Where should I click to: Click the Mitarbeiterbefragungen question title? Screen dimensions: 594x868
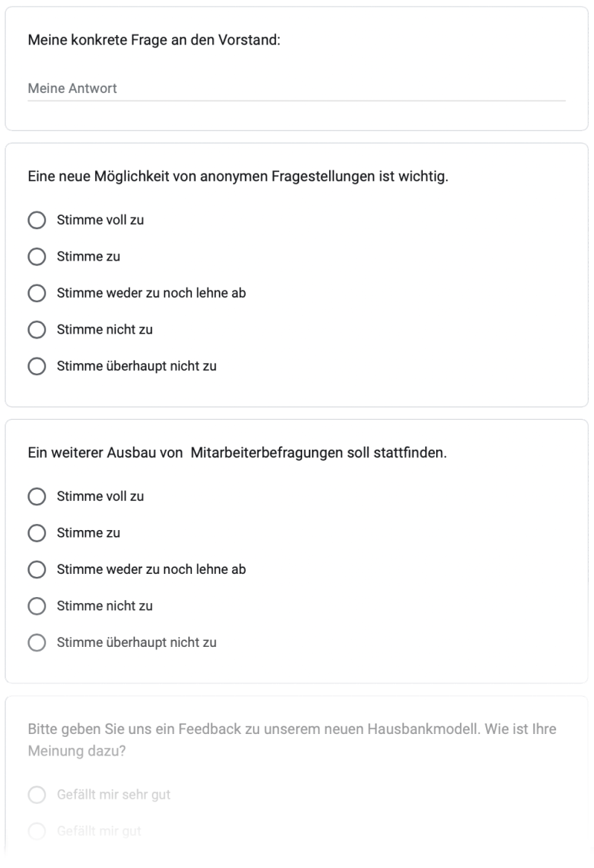coord(237,453)
